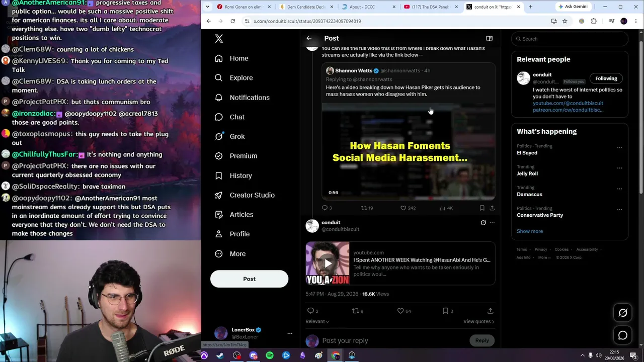Open the conduit profile avatar on post
This screenshot has height=362, width=644.
coord(312,226)
